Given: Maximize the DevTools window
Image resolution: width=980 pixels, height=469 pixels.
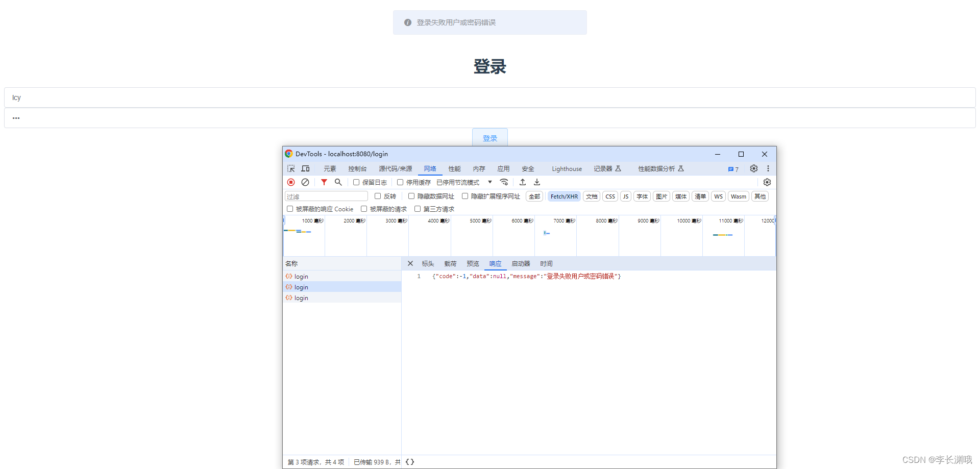Looking at the screenshot, I should click(x=741, y=154).
